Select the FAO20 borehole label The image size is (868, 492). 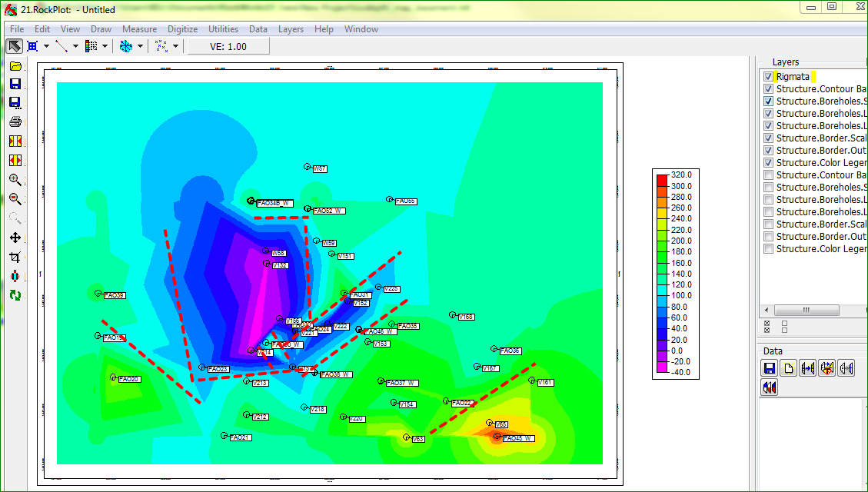128,380
